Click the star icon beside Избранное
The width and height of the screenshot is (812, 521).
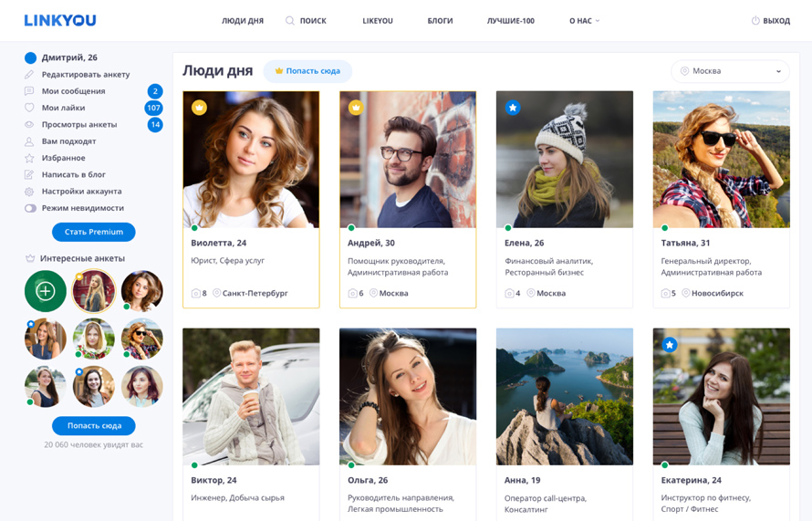(29, 158)
